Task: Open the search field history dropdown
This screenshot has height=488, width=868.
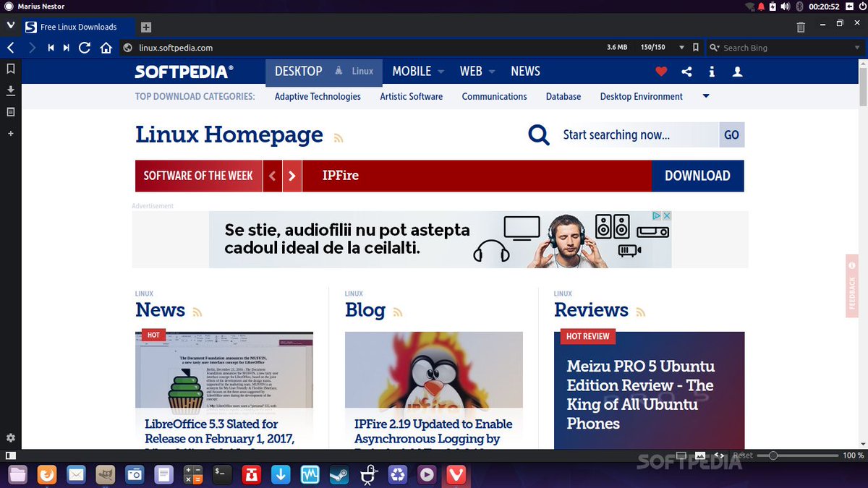Action: click(857, 48)
